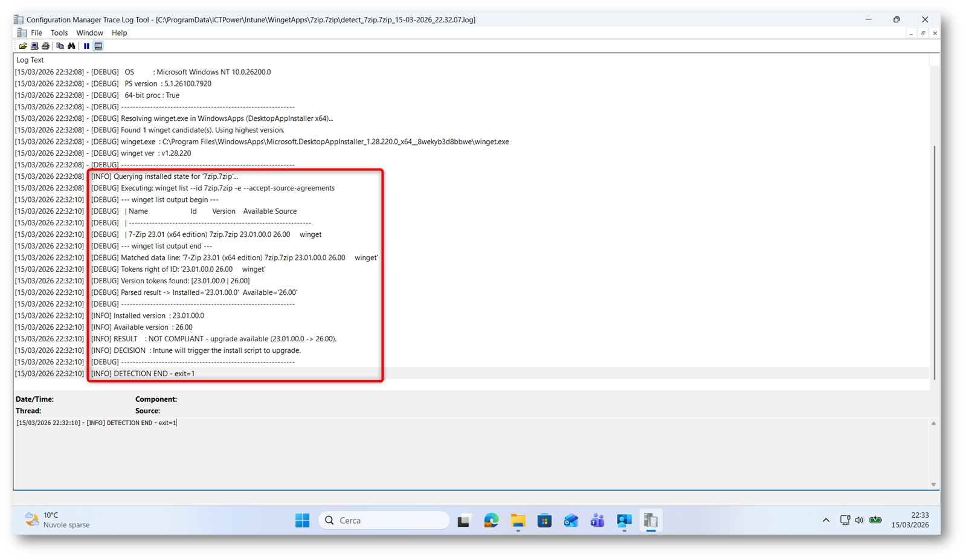Click the Log Text column header
This screenshot has width=966, height=560.
[471, 60]
